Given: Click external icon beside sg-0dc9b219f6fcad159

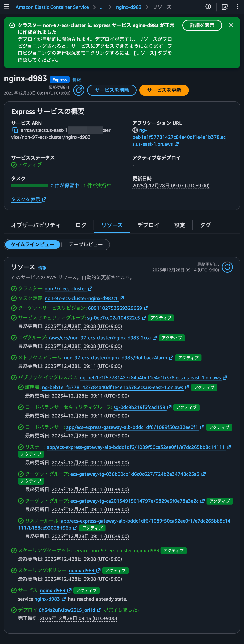Looking at the screenshot, I should coord(169,407).
